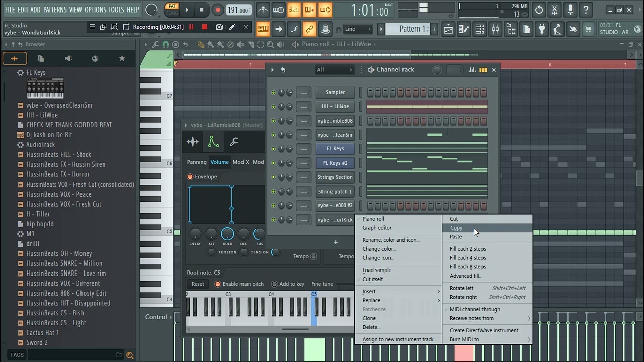
Task: Click the add channel plus button
Action: [336, 243]
